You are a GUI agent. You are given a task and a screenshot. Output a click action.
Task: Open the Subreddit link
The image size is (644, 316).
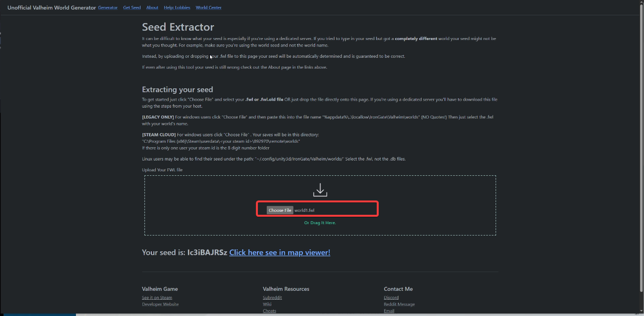click(x=273, y=298)
